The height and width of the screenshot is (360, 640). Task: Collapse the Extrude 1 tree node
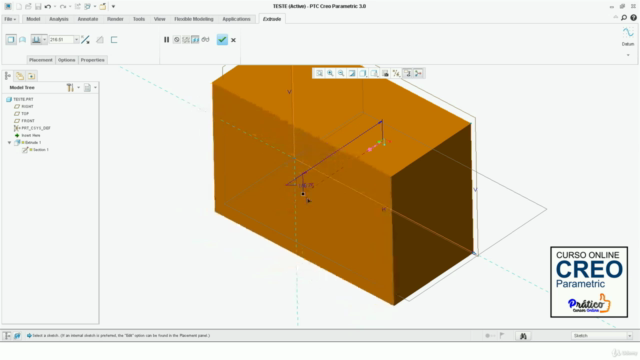click(9, 143)
